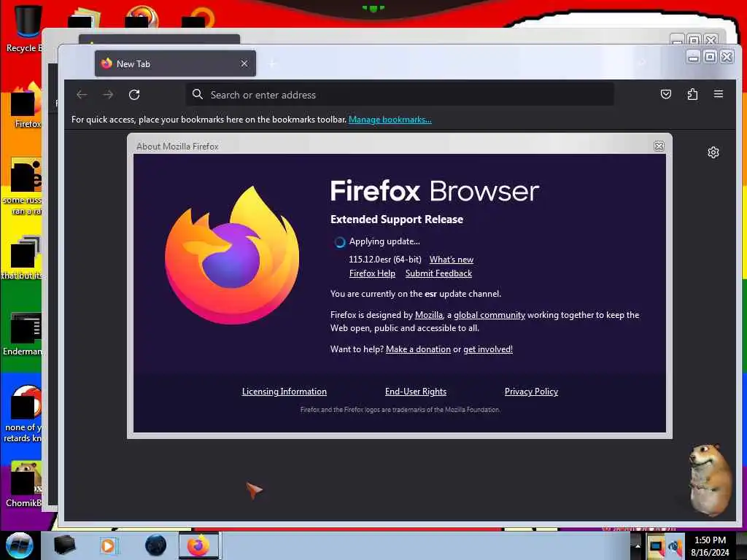Click the 115.12.0esr (64-bit) version text
Viewport: 747px width, 560px height.
pos(385,260)
